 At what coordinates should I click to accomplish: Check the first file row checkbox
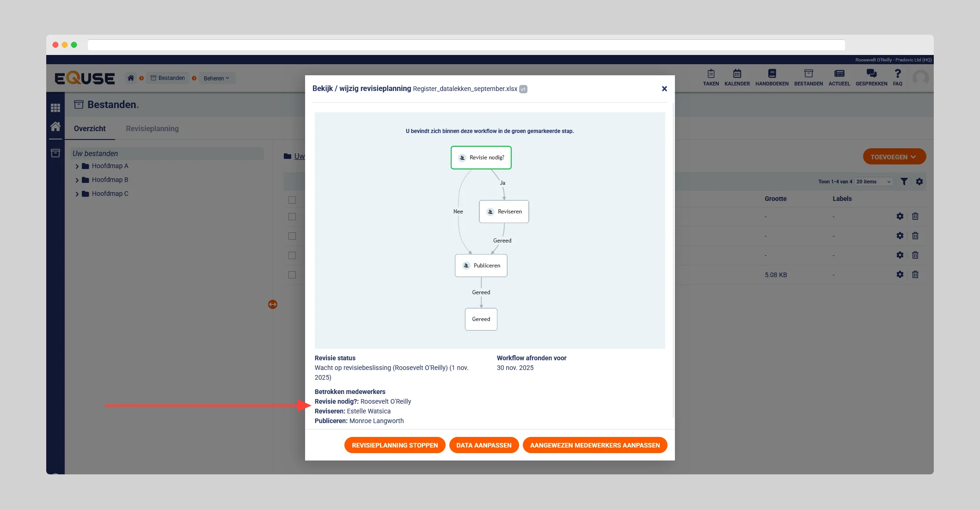tap(292, 217)
